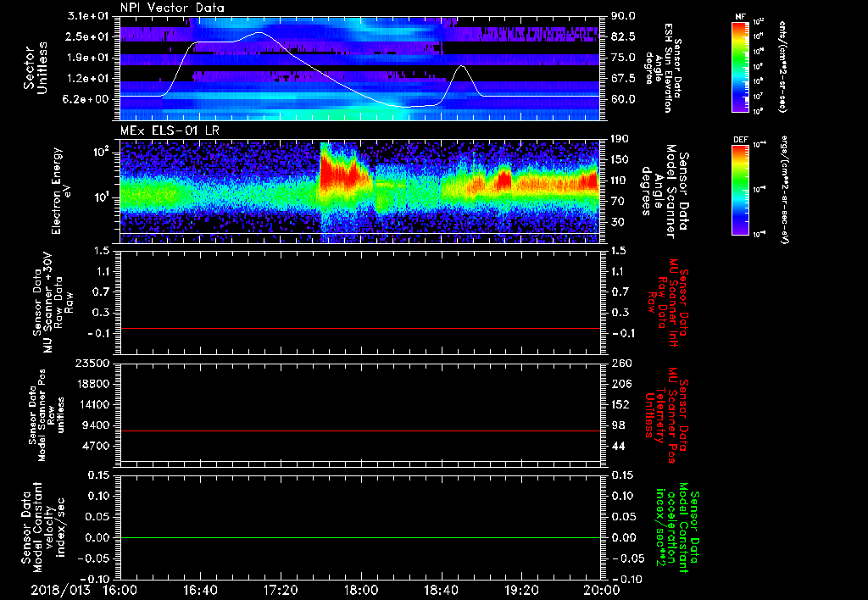Click the 18:40 time axis label
Viewport: 868px width, 600px height.
click(x=441, y=588)
